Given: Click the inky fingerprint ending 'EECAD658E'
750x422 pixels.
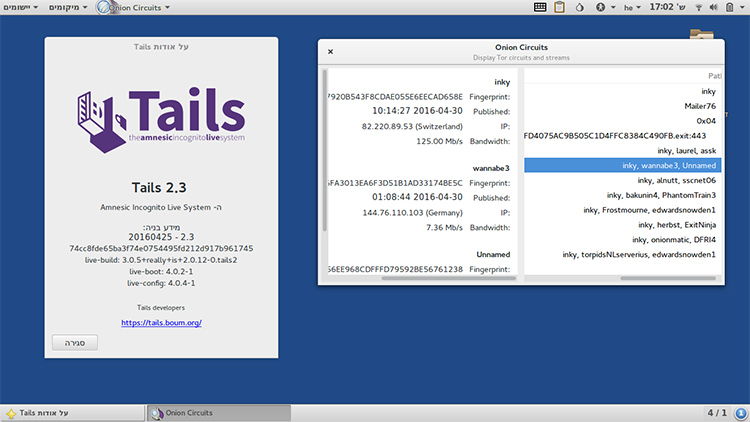Looking at the screenshot, I should 396,97.
